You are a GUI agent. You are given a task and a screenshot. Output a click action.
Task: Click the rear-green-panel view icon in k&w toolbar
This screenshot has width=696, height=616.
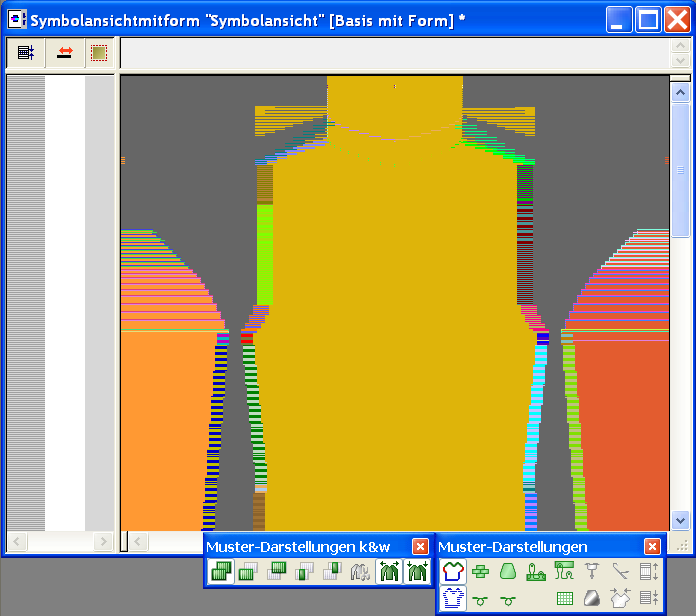pyautogui.click(x=277, y=572)
